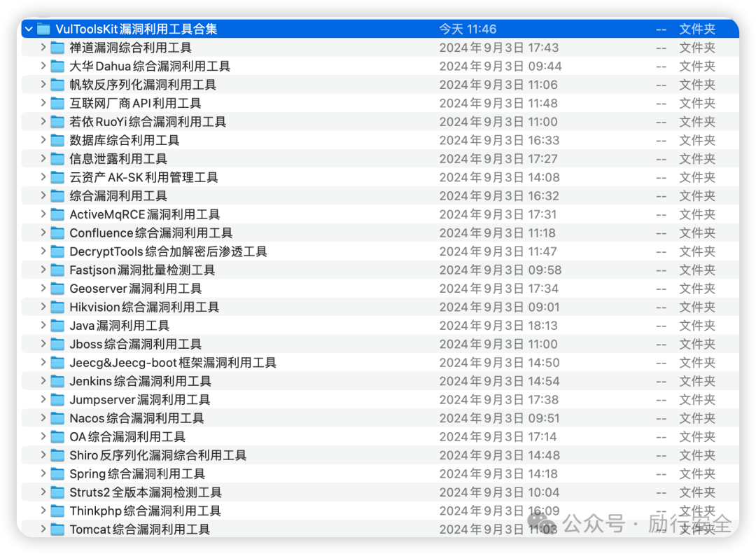This screenshot has height=554, width=756.
Task: Click folder icon for Thinkphp综合漏洞利用工具
Action: [x=57, y=511]
